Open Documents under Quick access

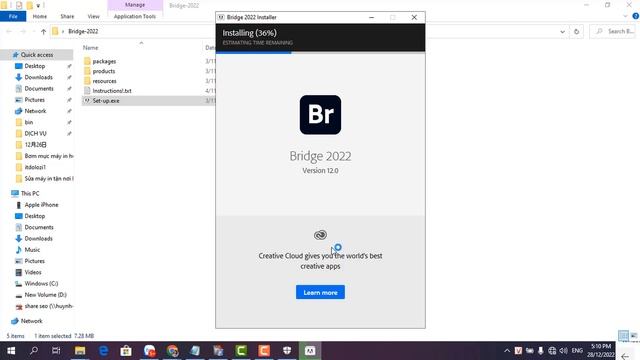(39, 88)
